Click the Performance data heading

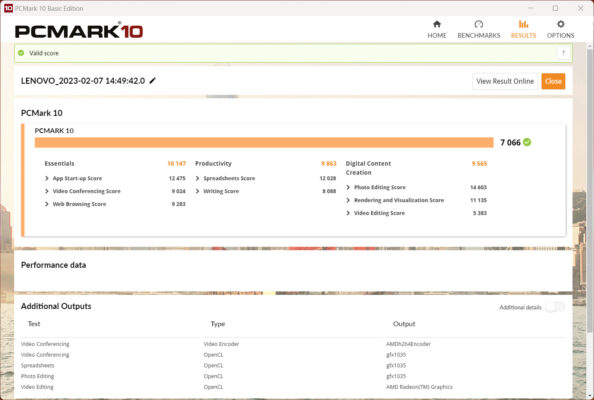[53, 265]
